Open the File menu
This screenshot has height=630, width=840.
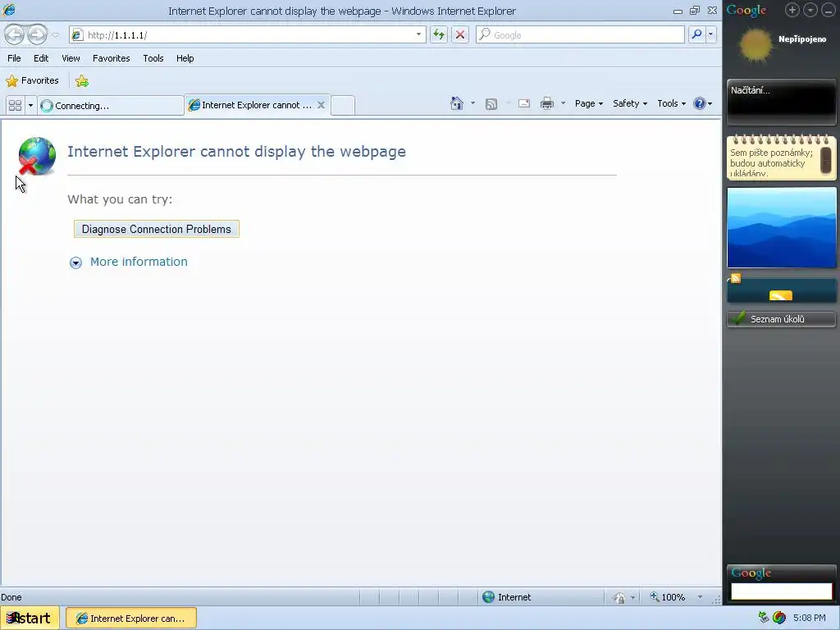tap(14, 58)
